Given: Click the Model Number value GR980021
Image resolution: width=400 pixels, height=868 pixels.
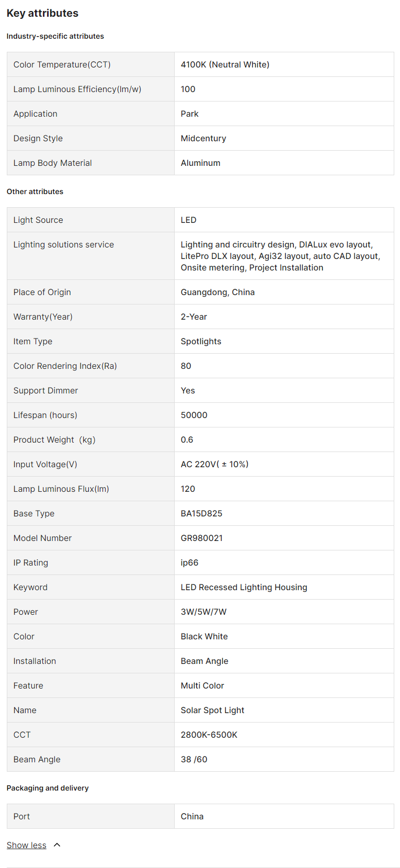Looking at the screenshot, I should click(x=201, y=538).
